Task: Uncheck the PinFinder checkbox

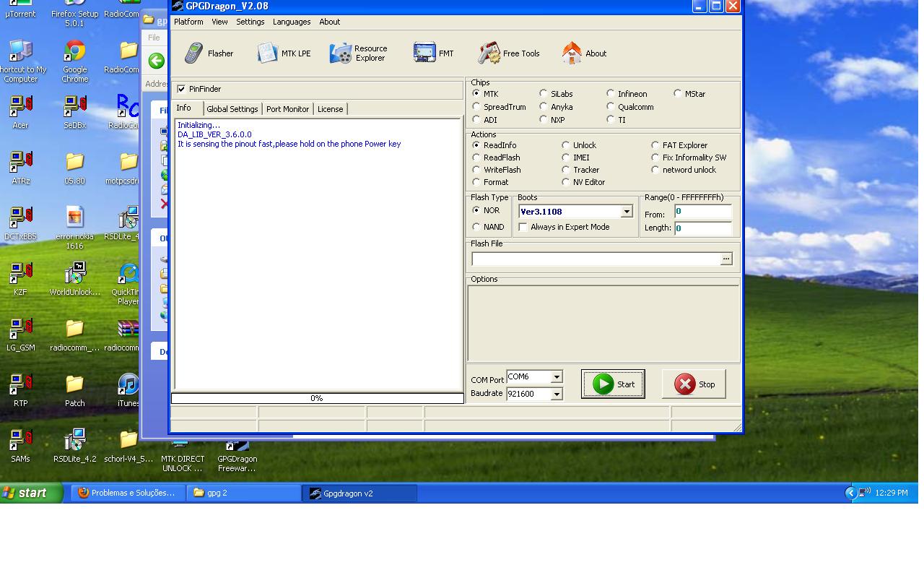Action: pos(181,89)
